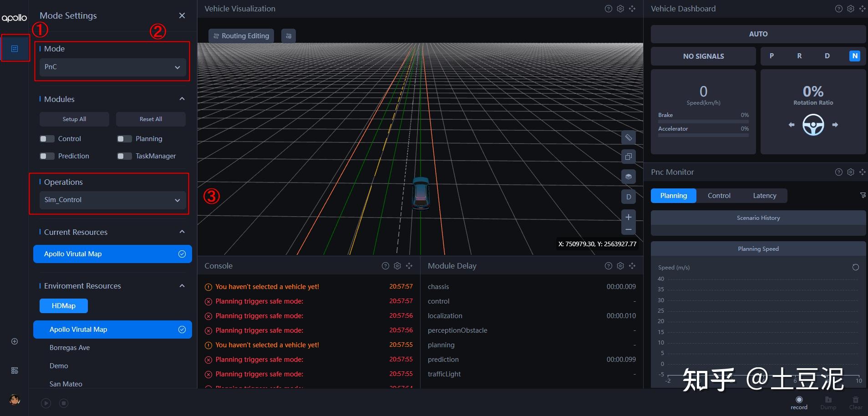Open the Mode Settings sidebar icon
This screenshot has width=868, height=416.
click(x=15, y=49)
